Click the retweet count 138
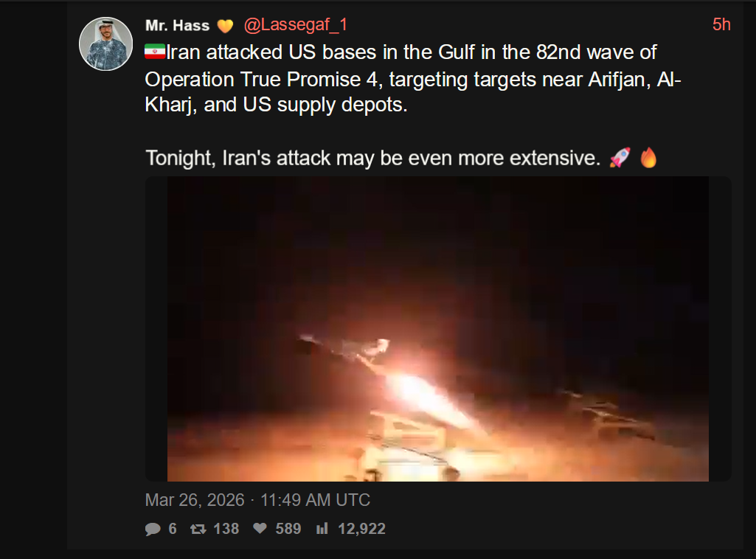Screen dimensions: 756x559 (x=226, y=529)
